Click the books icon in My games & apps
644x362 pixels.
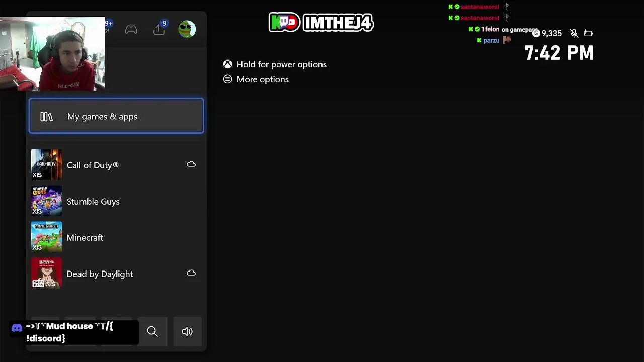click(x=46, y=117)
